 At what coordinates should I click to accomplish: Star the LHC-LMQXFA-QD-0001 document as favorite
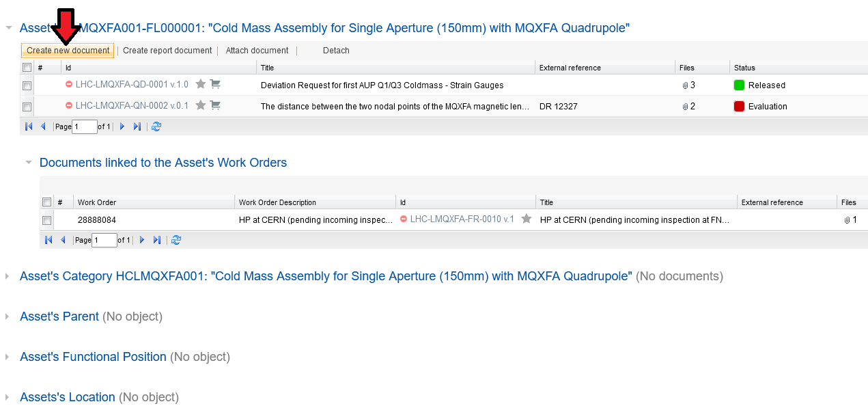point(201,85)
